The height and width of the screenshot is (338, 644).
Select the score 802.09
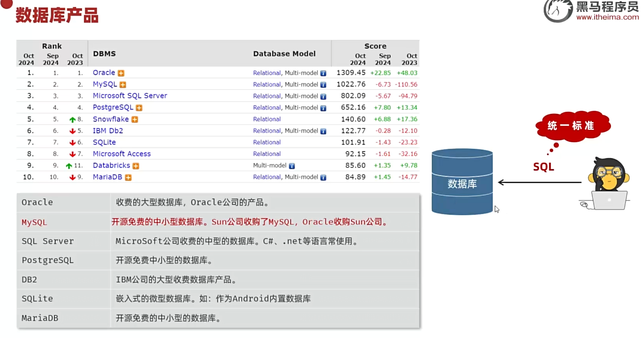pos(353,96)
